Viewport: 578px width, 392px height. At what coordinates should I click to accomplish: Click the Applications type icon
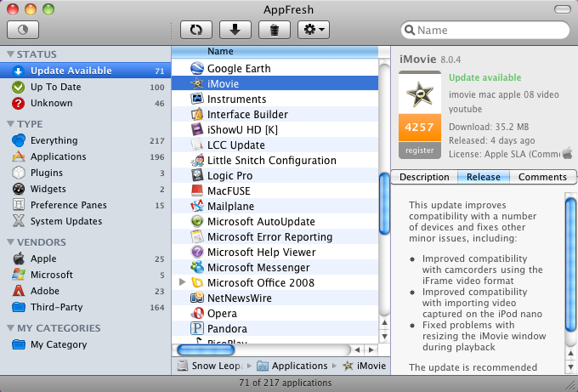tap(19, 156)
